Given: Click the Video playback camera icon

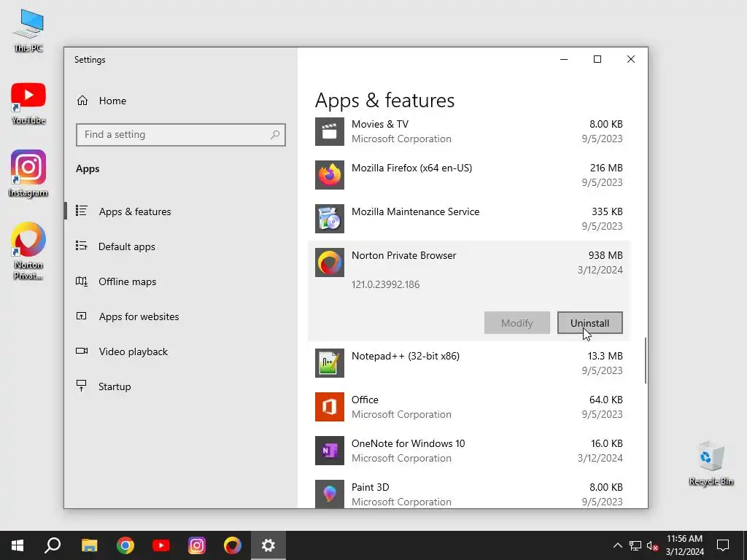Looking at the screenshot, I should point(82,351).
